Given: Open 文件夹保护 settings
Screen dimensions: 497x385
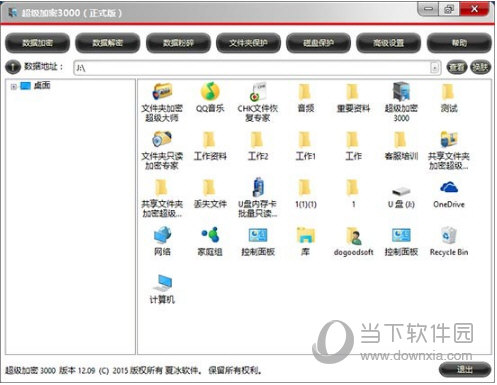Looking at the screenshot, I should [248, 43].
